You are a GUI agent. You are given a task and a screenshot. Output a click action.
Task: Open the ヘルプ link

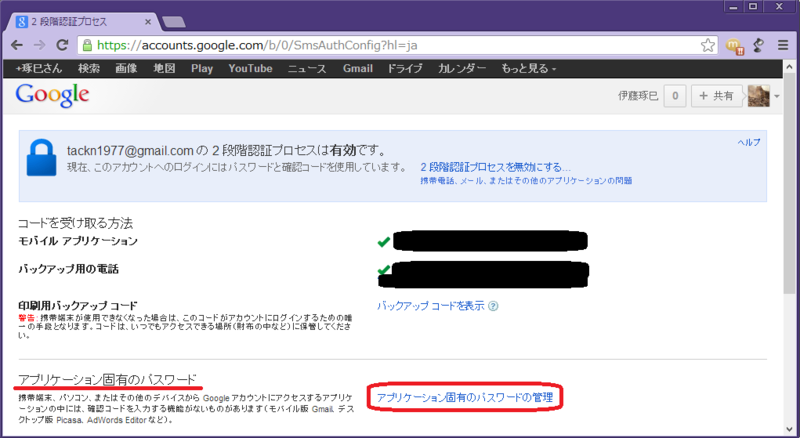pyautogui.click(x=749, y=142)
